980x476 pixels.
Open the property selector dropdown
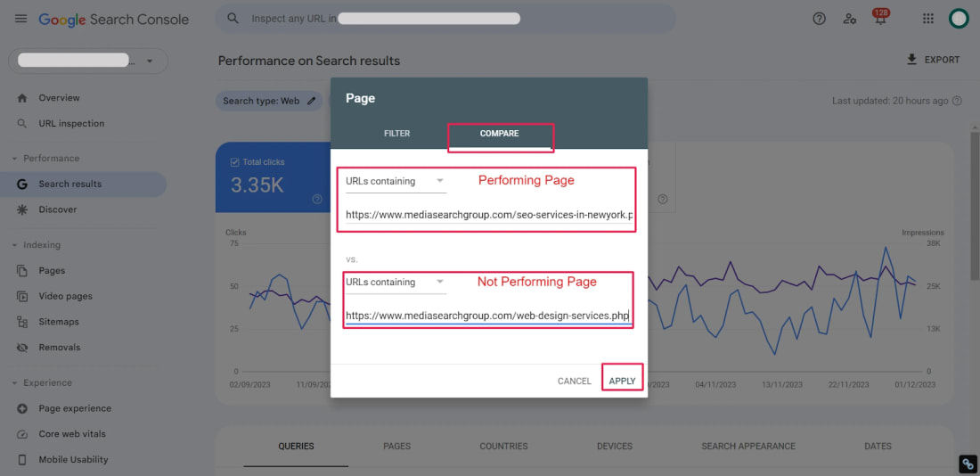click(x=88, y=61)
